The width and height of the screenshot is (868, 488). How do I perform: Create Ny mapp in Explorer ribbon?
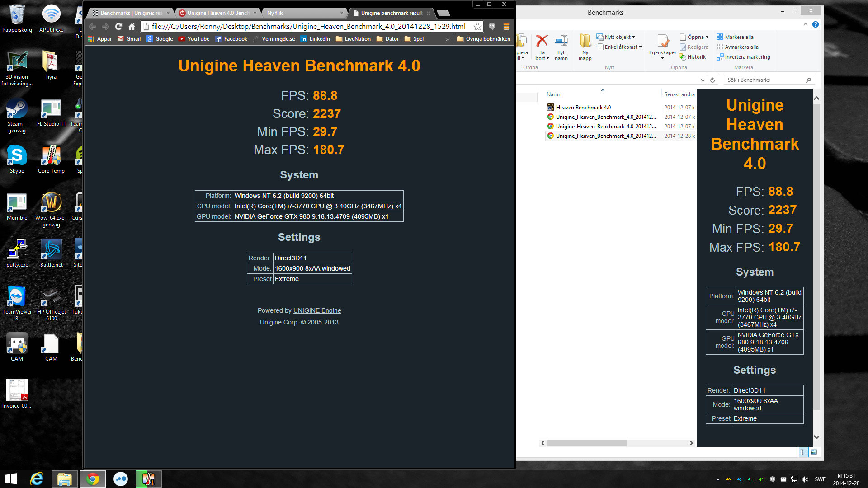(585, 47)
